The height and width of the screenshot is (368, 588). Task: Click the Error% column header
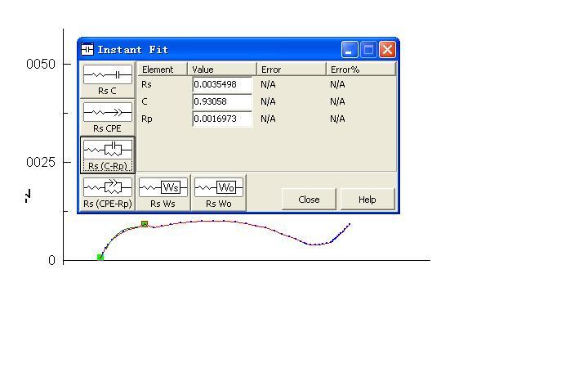(x=361, y=70)
